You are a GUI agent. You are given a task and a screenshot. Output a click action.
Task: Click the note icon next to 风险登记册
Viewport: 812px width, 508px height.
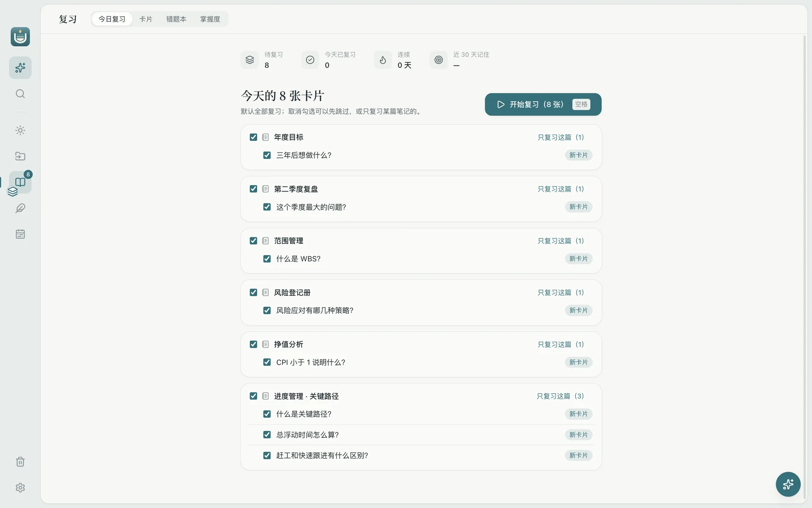(265, 293)
